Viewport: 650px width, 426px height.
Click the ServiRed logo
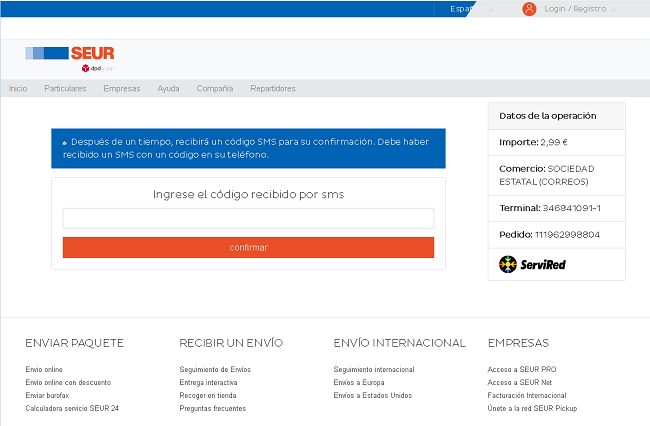point(533,264)
